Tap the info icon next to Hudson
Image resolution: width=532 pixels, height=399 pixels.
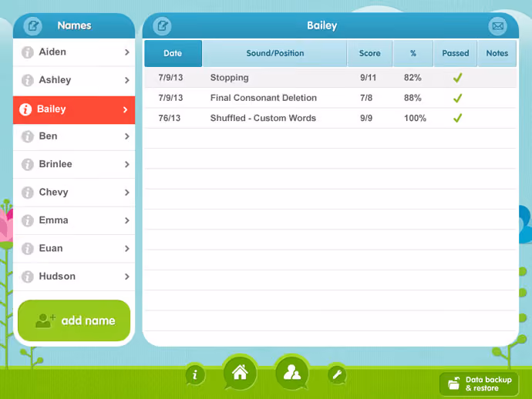[x=28, y=277]
